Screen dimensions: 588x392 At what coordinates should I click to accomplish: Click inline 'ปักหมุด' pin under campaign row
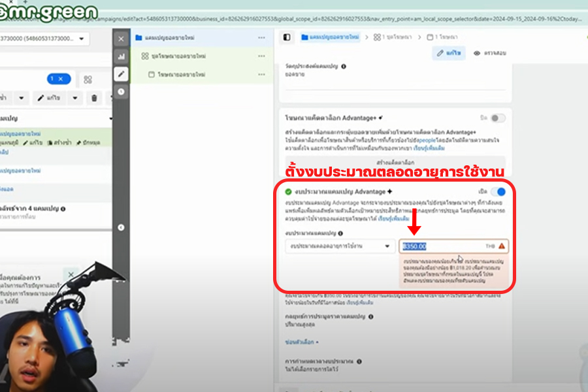(88, 143)
